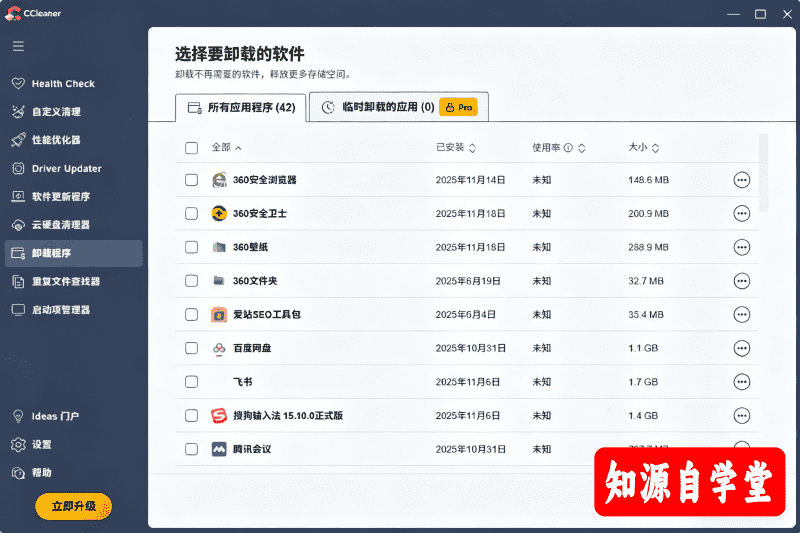Click the application list vertical scrollbar
Image resolution: width=800 pixels, height=533 pixels.
(763, 173)
